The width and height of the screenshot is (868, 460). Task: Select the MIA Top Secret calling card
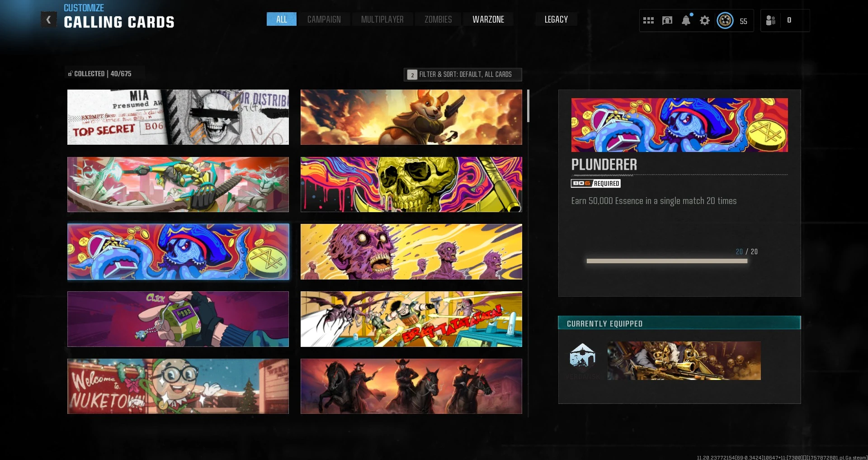(178, 117)
